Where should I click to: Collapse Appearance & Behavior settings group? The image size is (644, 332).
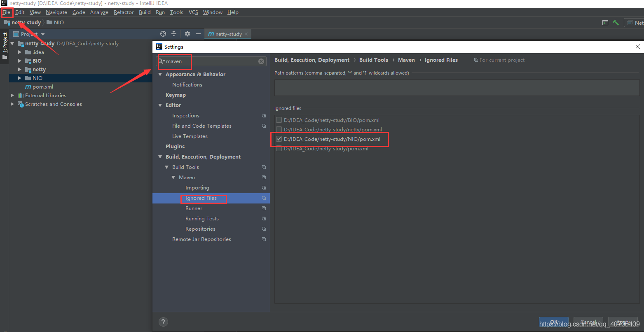(x=160, y=75)
